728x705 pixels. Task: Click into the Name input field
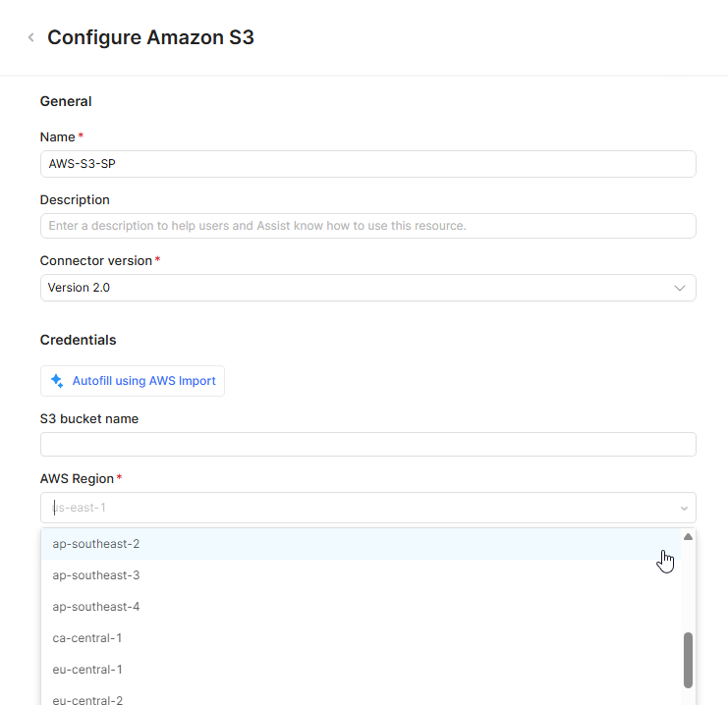[x=367, y=164]
